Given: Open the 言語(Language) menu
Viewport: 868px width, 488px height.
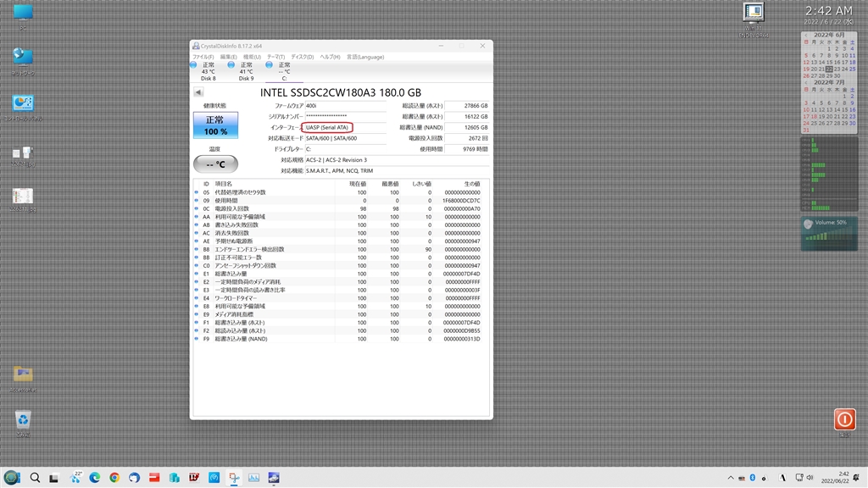Looking at the screenshot, I should 365,57.
